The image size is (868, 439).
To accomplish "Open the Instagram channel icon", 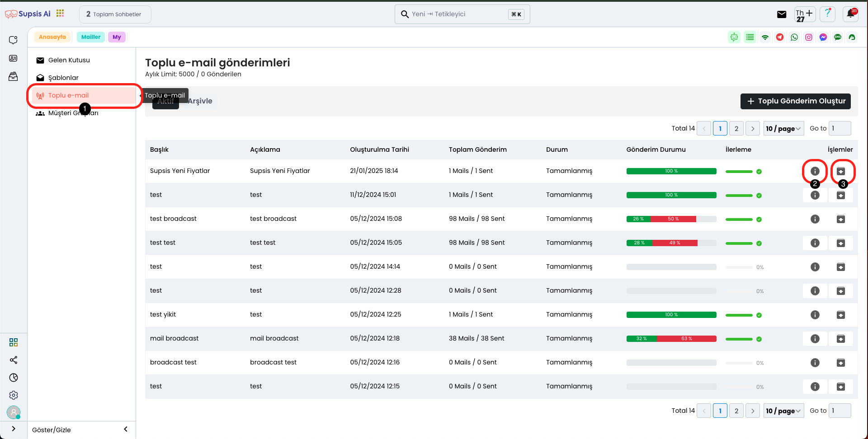I will (809, 37).
